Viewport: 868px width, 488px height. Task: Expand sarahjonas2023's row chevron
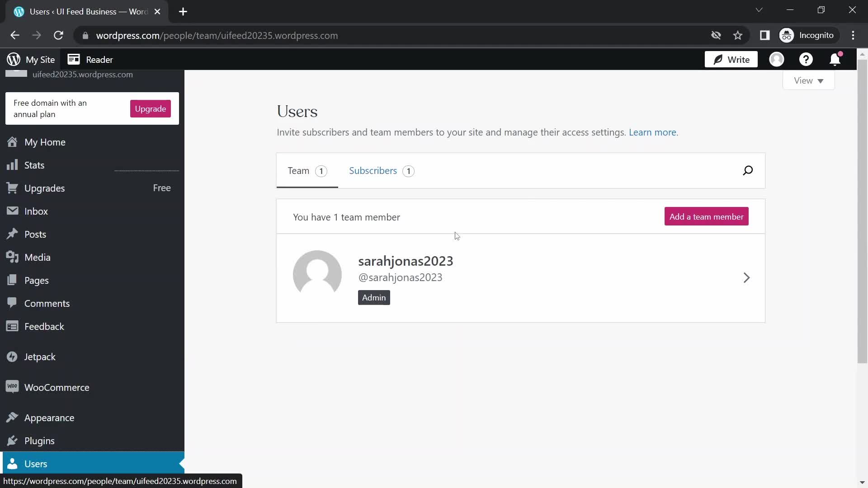(x=746, y=277)
